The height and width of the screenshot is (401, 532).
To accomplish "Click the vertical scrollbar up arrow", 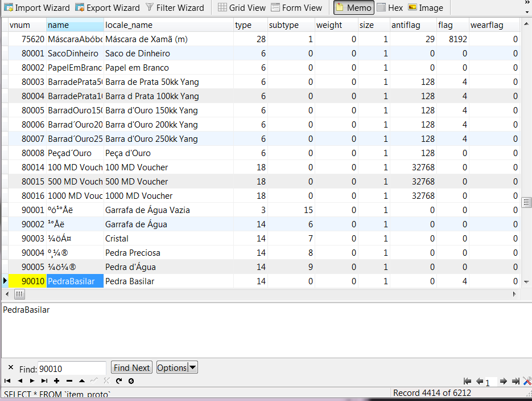I will click(526, 24).
